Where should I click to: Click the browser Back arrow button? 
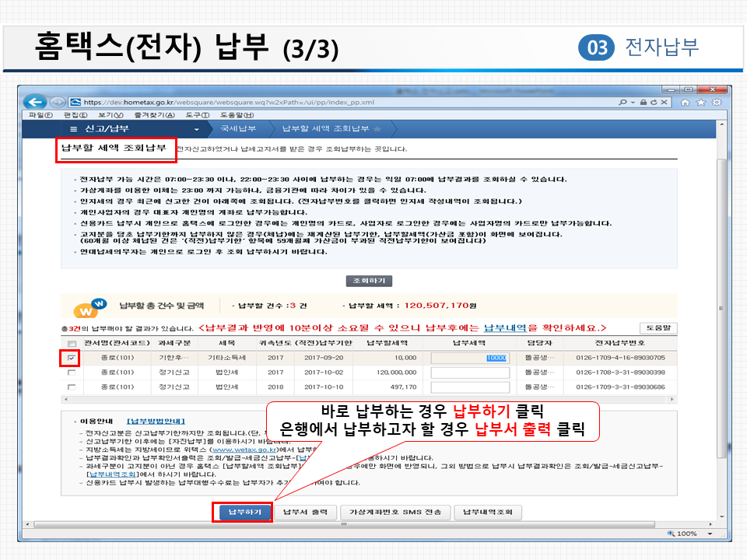point(33,102)
